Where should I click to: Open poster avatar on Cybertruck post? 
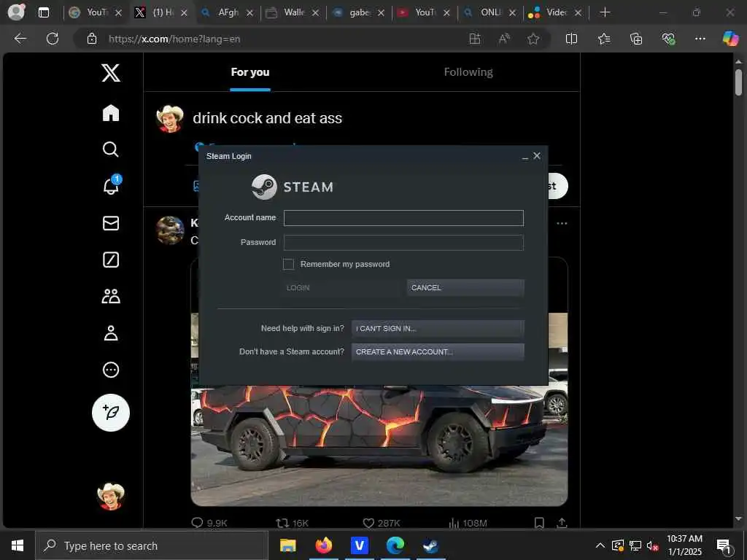[x=170, y=230]
